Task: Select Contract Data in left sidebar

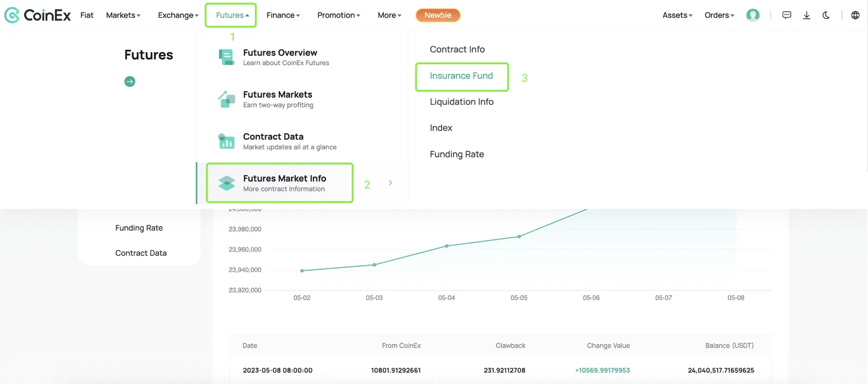Action: click(141, 253)
